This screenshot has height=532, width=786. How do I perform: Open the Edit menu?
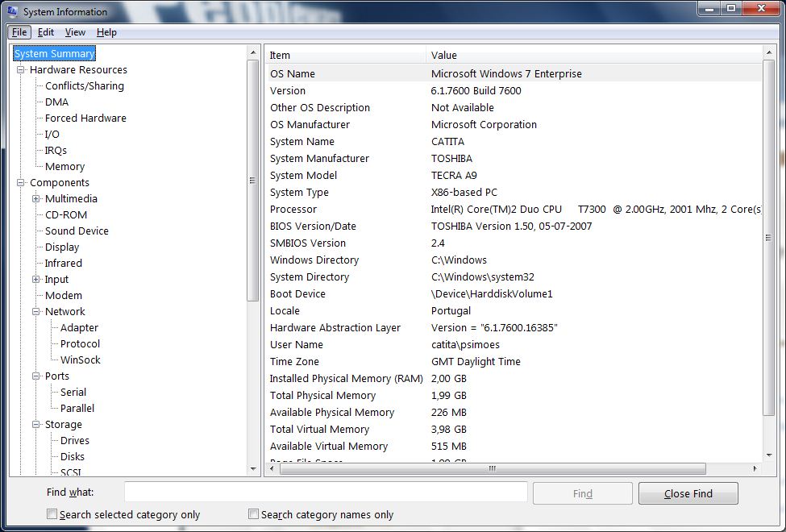click(46, 32)
